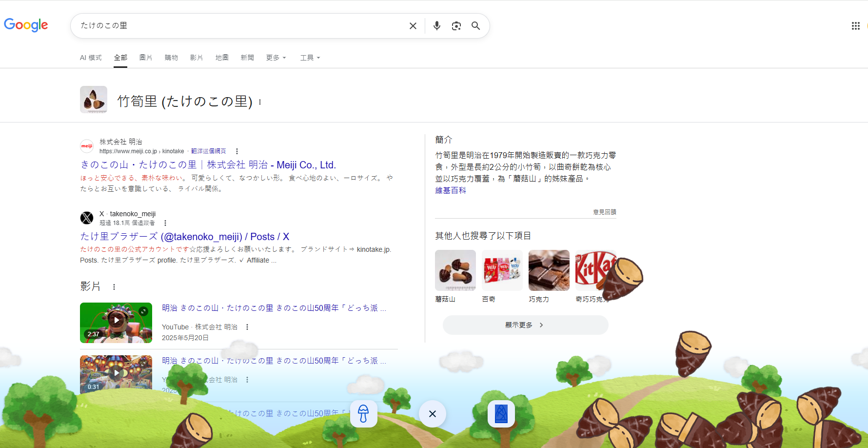Open the 新聞 tab
This screenshot has height=448, width=868.
point(247,57)
